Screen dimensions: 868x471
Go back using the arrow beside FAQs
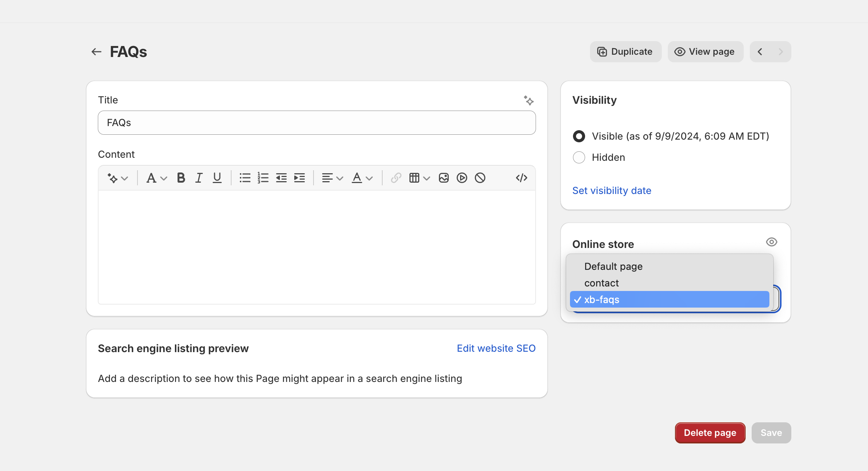click(x=97, y=52)
